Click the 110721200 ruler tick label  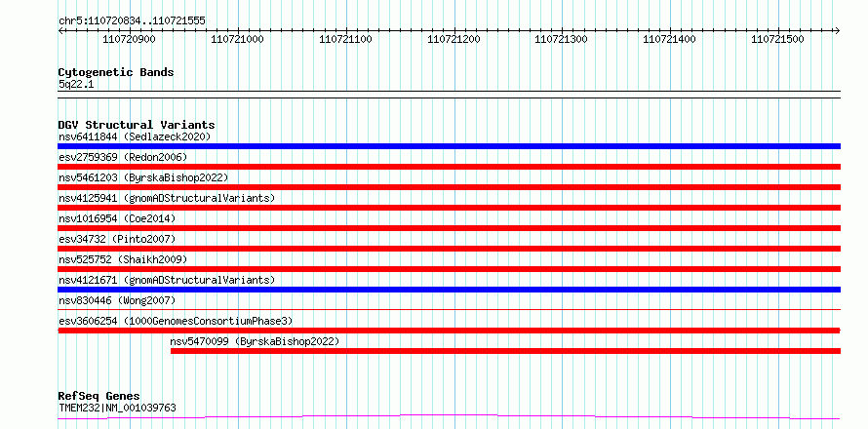[x=454, y=39]
